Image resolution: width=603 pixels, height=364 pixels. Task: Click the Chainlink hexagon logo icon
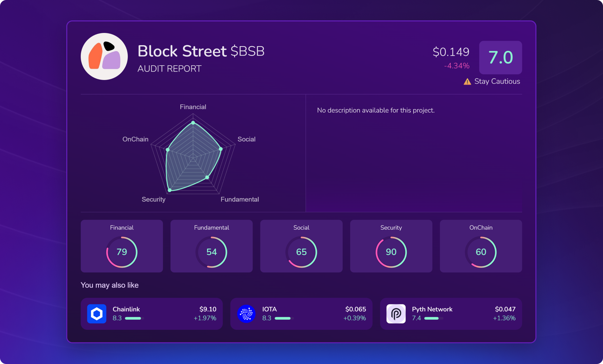97,313
